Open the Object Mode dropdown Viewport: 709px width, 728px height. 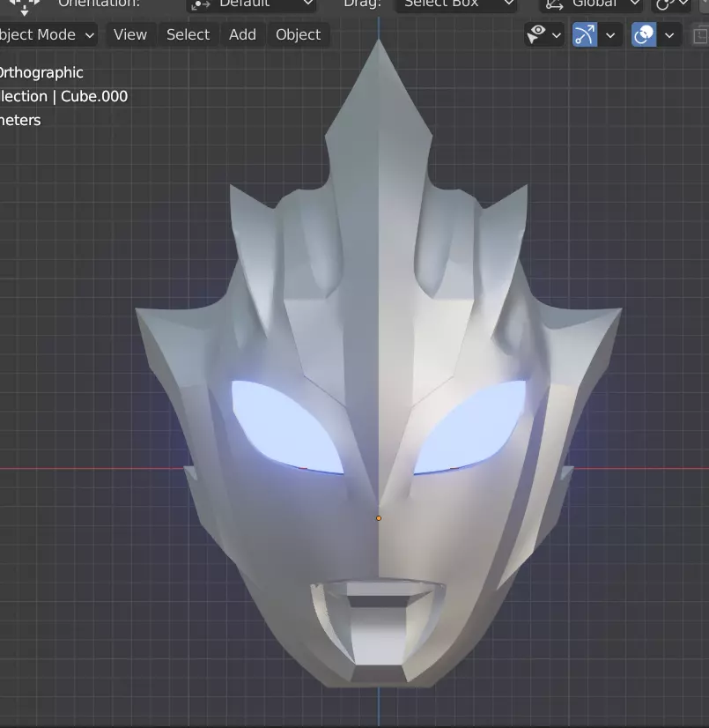tap(48, 35)
